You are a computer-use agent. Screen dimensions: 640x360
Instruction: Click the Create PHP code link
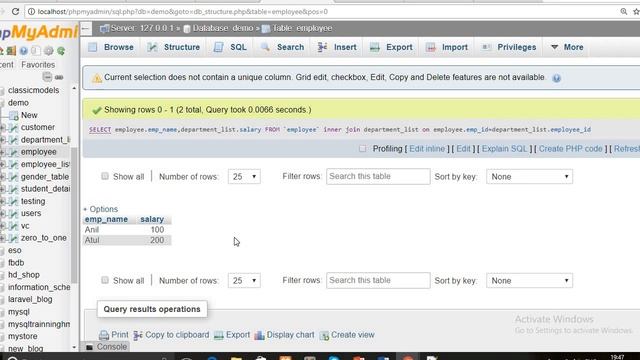(x=571, y=149)
